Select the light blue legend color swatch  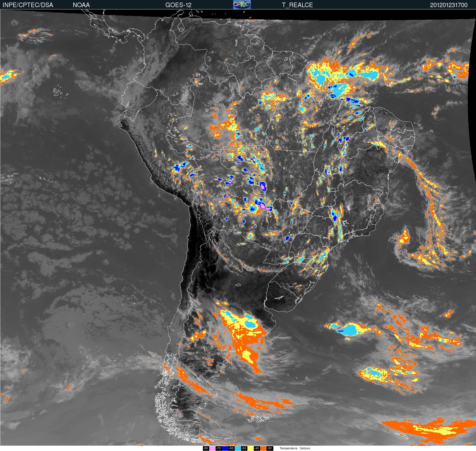pos(238,448)
